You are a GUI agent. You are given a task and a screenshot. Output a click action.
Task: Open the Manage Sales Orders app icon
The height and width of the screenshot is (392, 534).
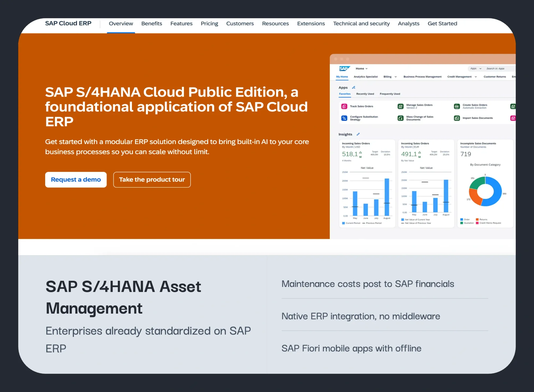coord(400,106)
